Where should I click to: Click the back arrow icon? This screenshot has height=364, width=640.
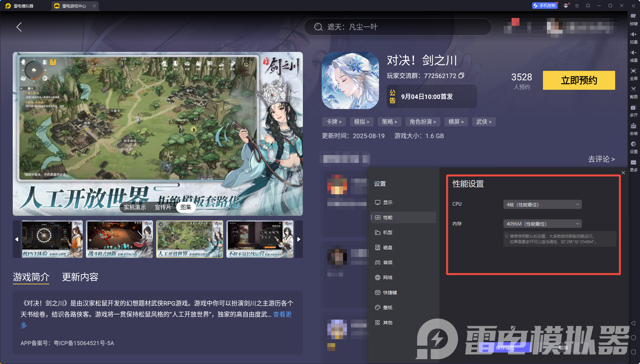click(x=19, y=27)
